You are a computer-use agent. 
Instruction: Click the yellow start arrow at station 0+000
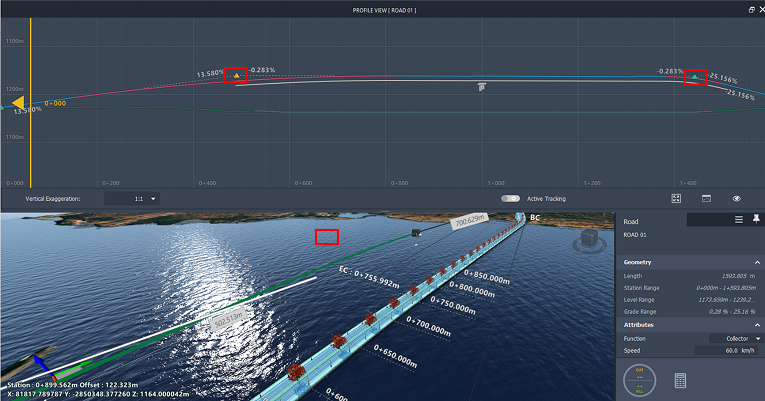coord(18,102)
